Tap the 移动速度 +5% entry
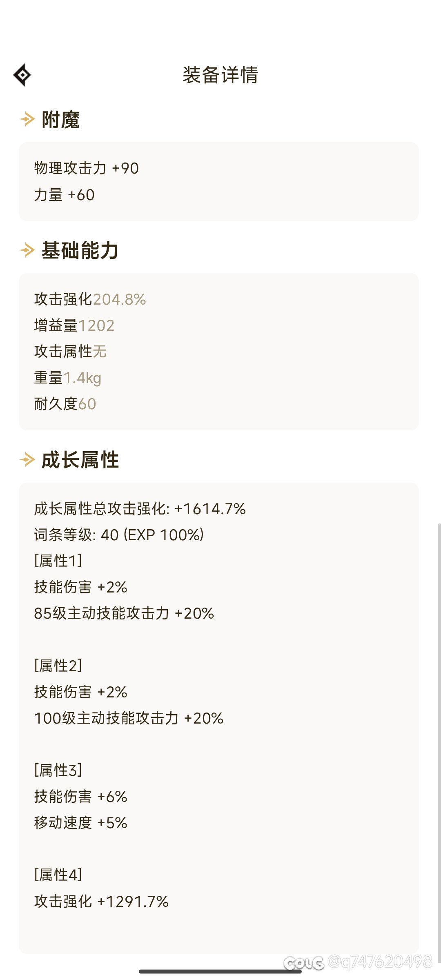The width and height of the screenshot is (441, 980). pyautogui.click(x=81, y=822)
